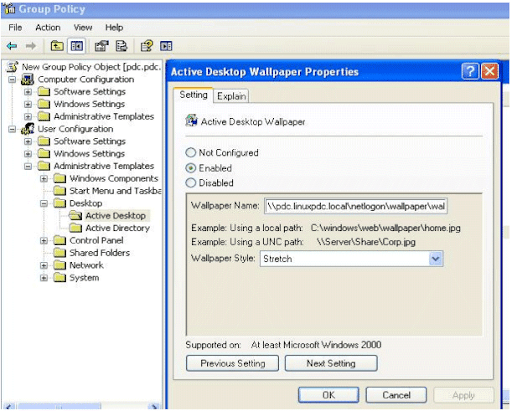
Task: Choose the Enabled radio option
Action: 190,168
